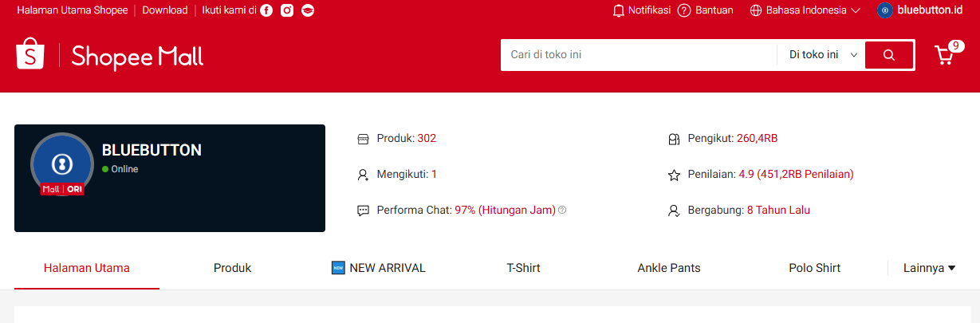980x323 pixels.
Task: Click the Download link
Action: pyautogui.click(x=165, y=10)
